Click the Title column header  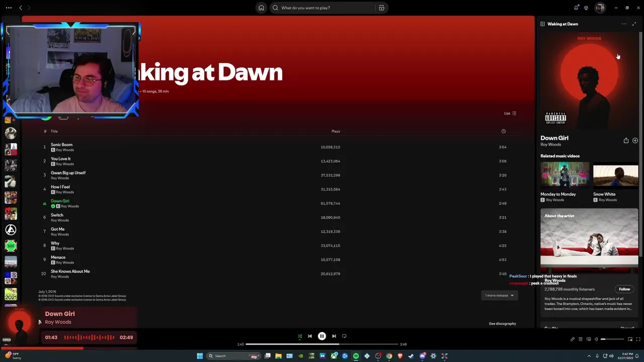click(54, 131)
